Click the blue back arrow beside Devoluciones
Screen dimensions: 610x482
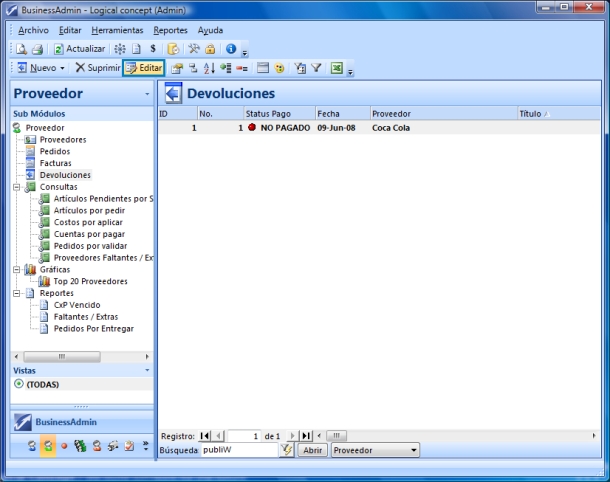pyautogui.click(x=173, y=94)
